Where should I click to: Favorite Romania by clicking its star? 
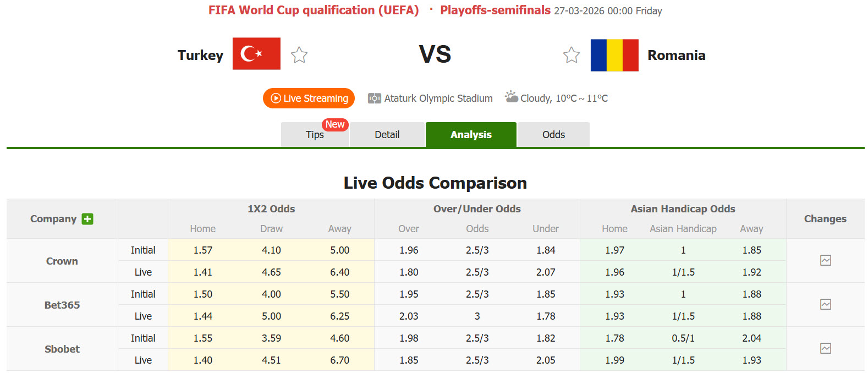(x=572, y=56)
